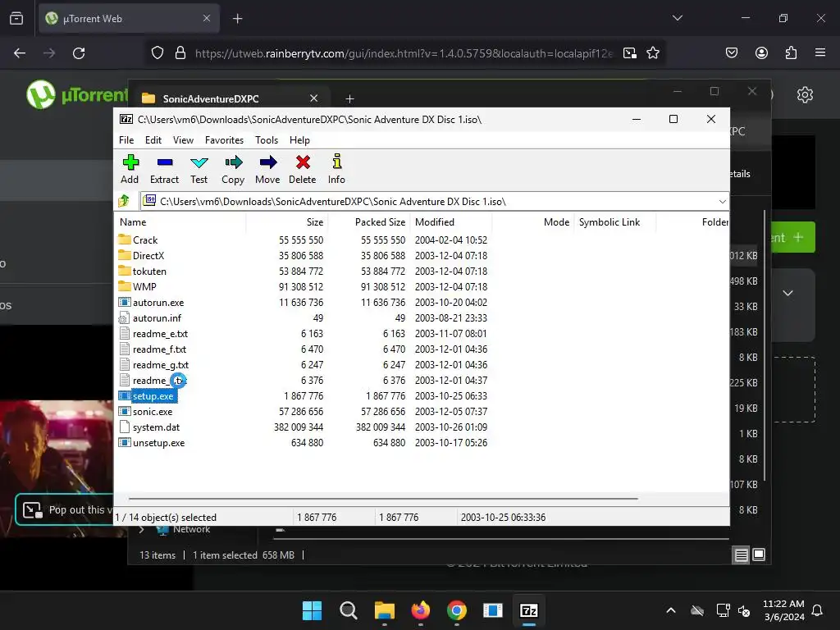The width and height of the screenshot is (840, 630).
Task: List all Firefox tabs dropdown
Action: 677,18
